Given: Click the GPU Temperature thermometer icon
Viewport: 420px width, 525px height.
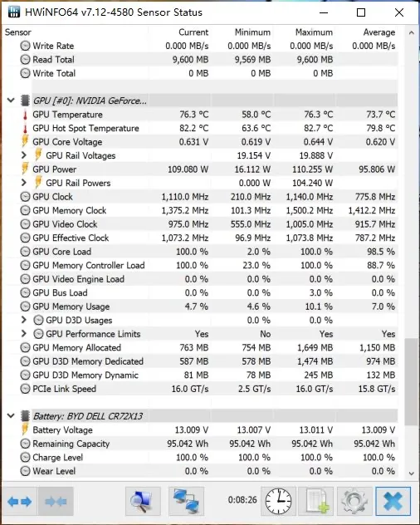Looking at the screenshot, I should [x=25, y=115].
